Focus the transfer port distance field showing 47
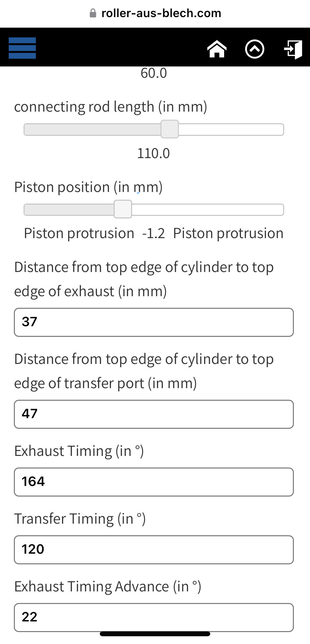Screen dimensions: 310x644 click(154, 414)
